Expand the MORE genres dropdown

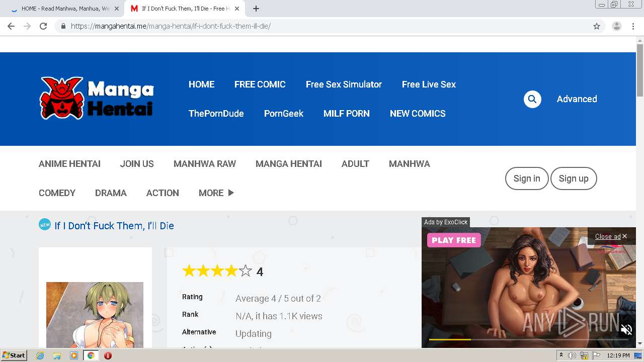[x=216, y=193]
